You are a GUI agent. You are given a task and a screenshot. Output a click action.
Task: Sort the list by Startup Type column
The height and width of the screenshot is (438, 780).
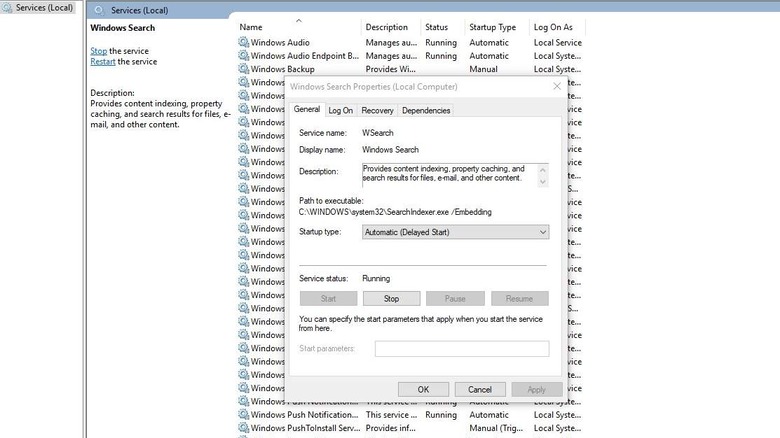coord(492,27)
